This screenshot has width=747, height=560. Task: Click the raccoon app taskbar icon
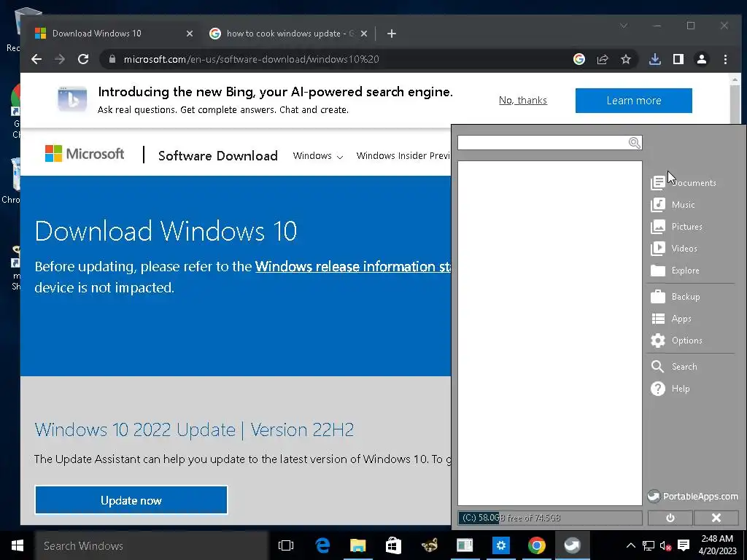[429, 545]
